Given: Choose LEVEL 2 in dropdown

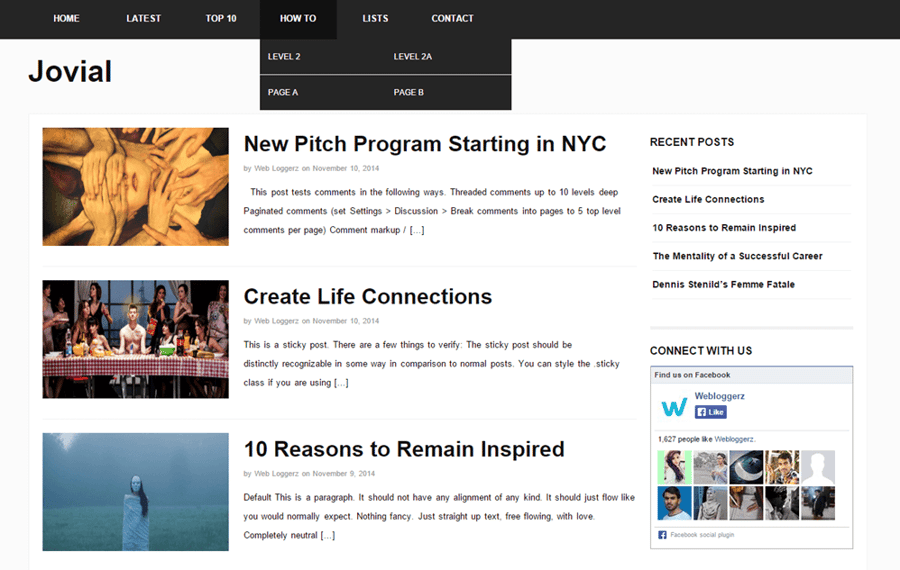Looking at the screenshot, I should (x=284, y=56).
